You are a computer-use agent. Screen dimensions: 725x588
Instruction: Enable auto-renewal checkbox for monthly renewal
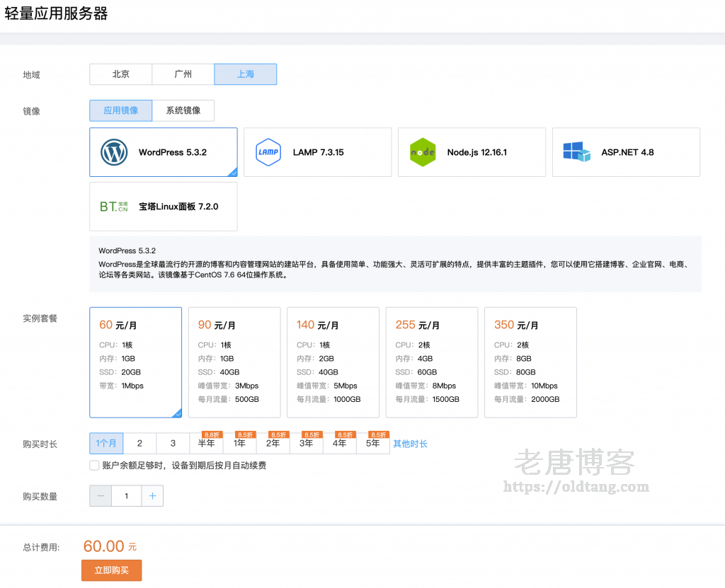tap(94, 466)
